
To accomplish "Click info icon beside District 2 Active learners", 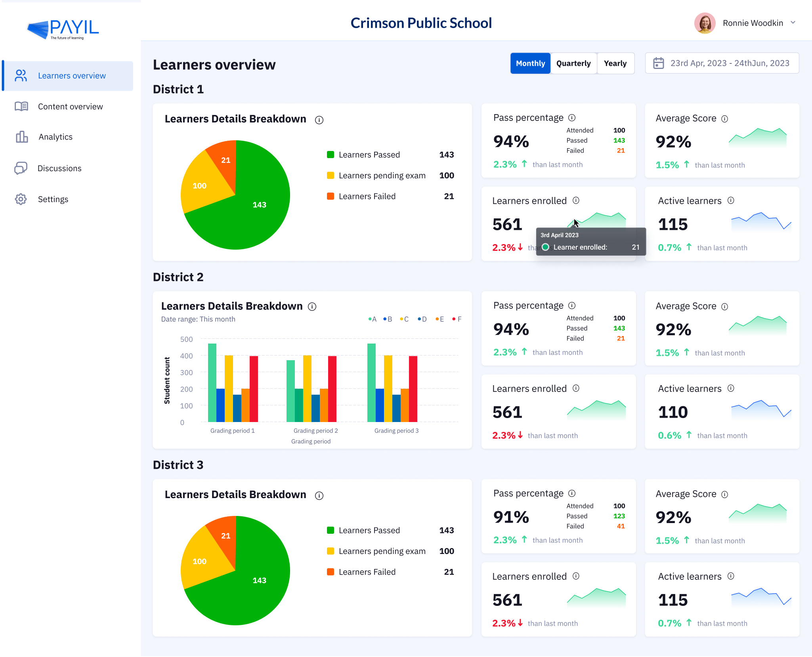I will 731,388.
